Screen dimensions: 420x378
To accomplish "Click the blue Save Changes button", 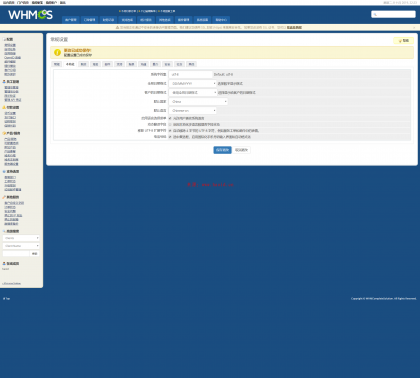I will [222, 150].
